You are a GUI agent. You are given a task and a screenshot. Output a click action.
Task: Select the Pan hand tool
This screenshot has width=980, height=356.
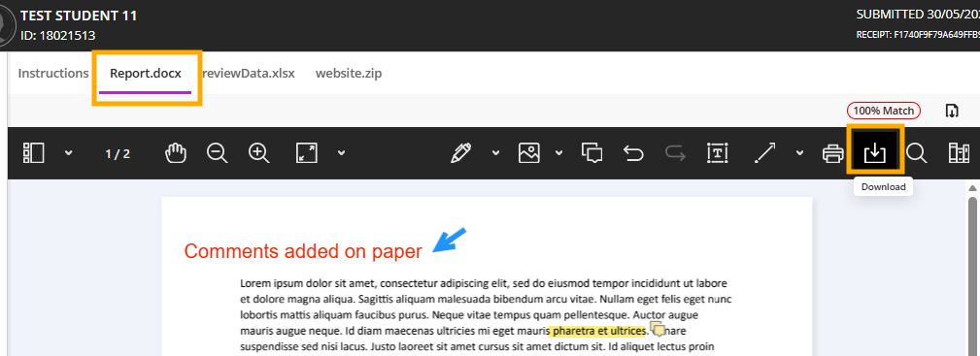176,153
